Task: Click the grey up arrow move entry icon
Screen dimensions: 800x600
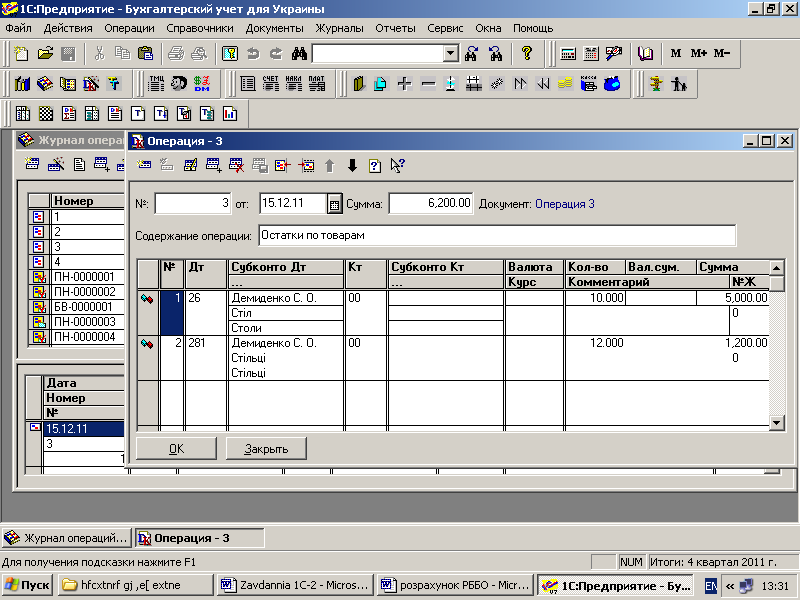Action: point(330,165)
